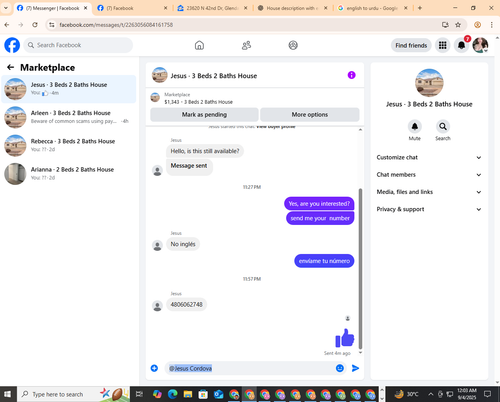The width and height of the screenshot is (500, 402).
Task: Click the 4806062748 message bubble
Action: pos(186,304)
